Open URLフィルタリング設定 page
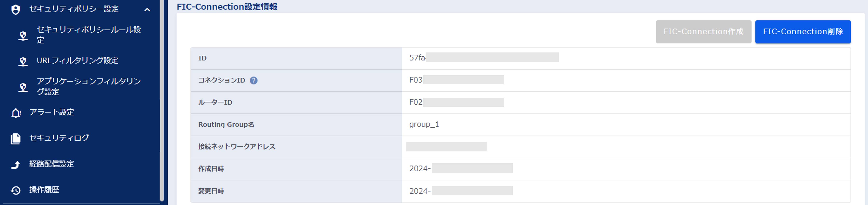 [78, 61]
